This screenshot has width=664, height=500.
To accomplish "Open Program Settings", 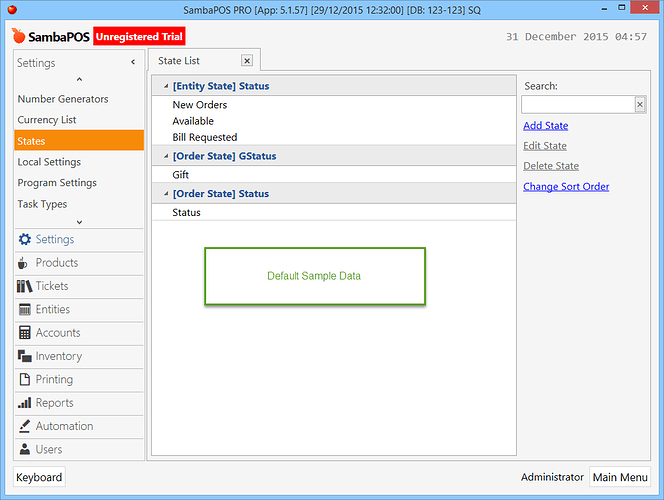I will pyautogui.click(x=79, y=183).
